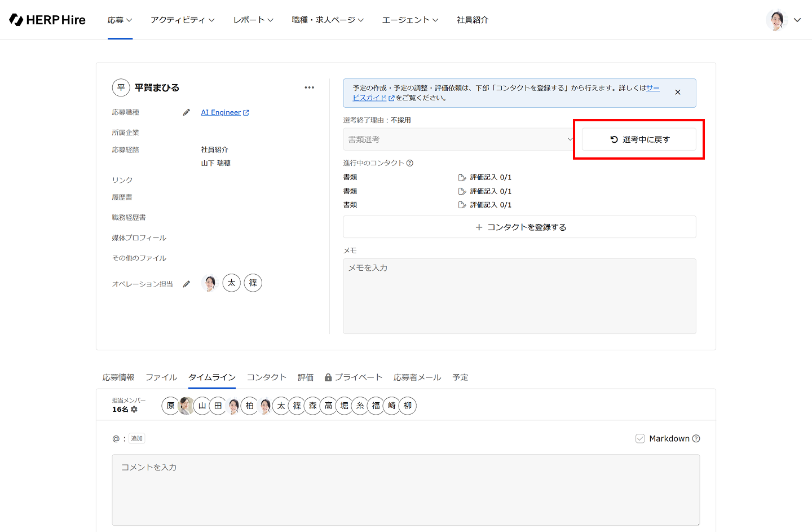
Task: Click the 選考中に戻す button
Action: point(639,139)
